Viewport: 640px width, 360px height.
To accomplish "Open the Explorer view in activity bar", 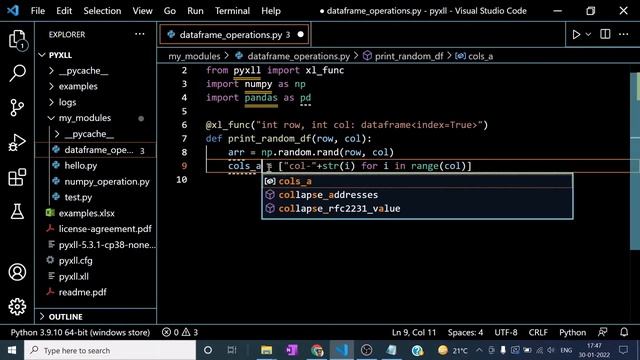I will (x=17, y=40).
